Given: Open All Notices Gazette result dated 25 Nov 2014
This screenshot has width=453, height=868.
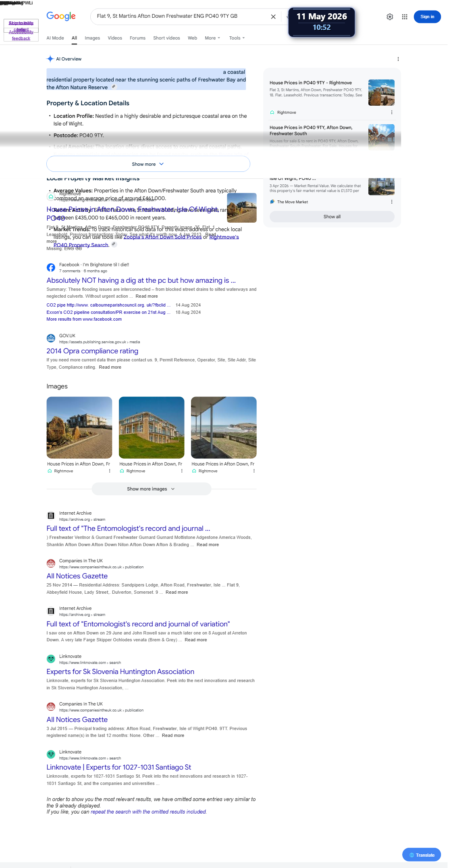Looking at the screenshot, I should pyautogui.click(x=77, y=576).
